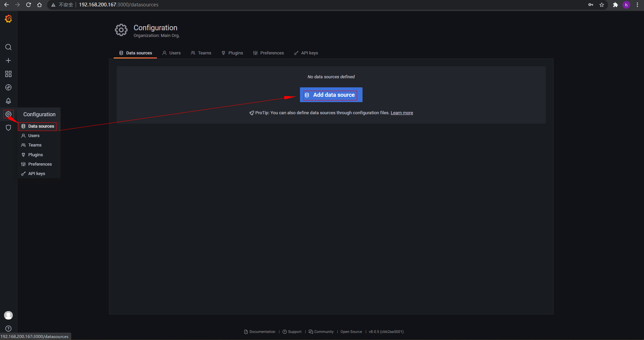Open the browser extensions puzzle icon
The height and width of the screenshot is (340, 644).
(x=615, y=5)
